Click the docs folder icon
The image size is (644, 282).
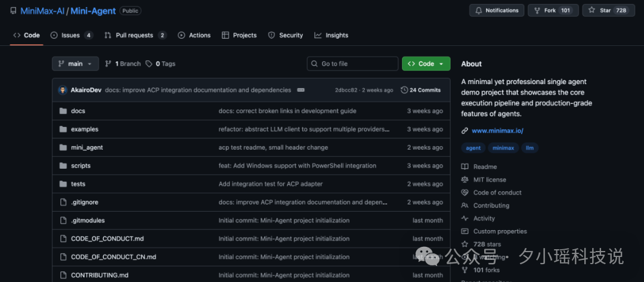63,111
